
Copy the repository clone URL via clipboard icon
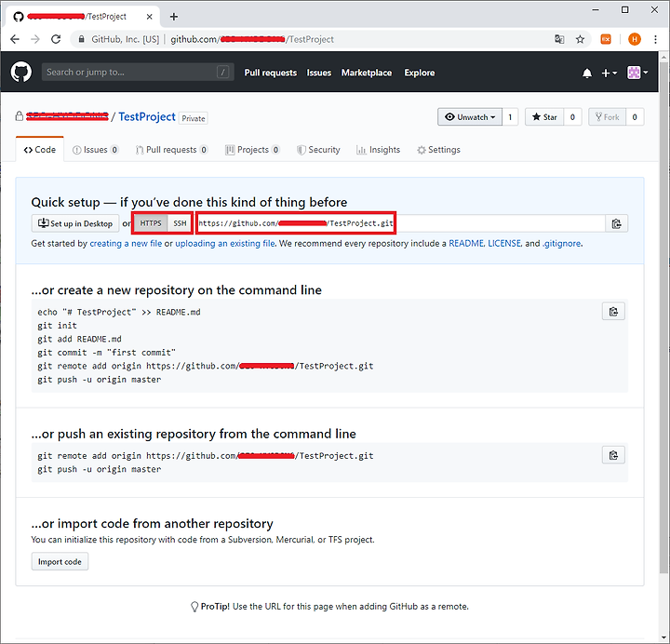click(616, 223)
